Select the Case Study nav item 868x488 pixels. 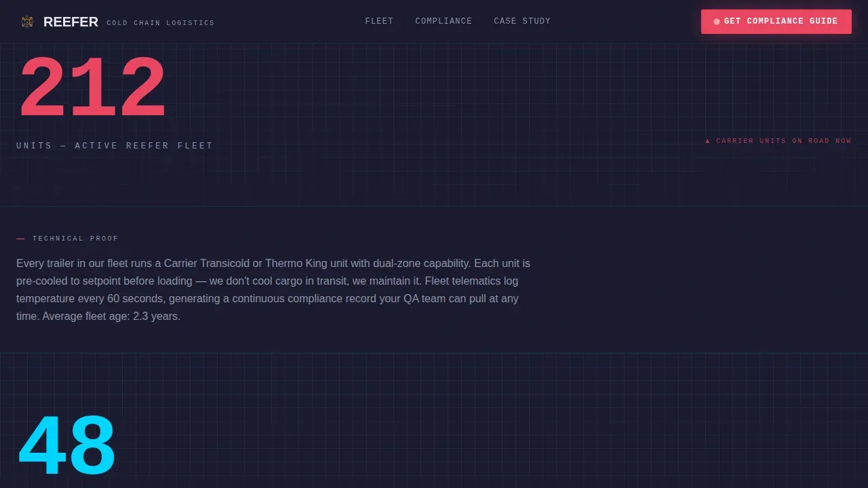[x=522, y=21]
